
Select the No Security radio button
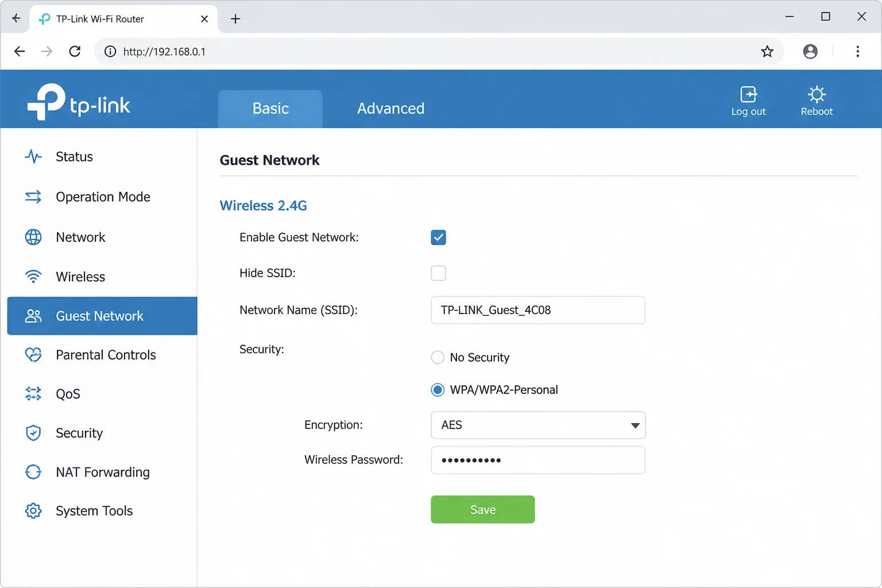(438, 358)
